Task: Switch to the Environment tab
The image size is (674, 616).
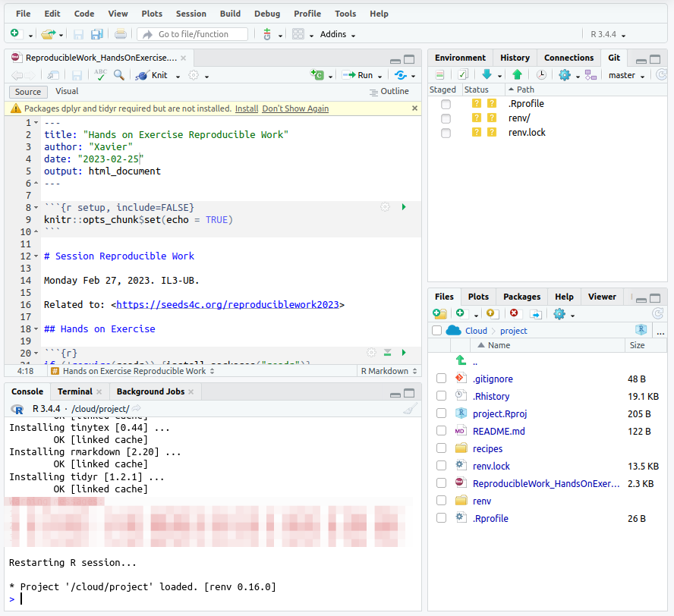Action: point(460,58)
